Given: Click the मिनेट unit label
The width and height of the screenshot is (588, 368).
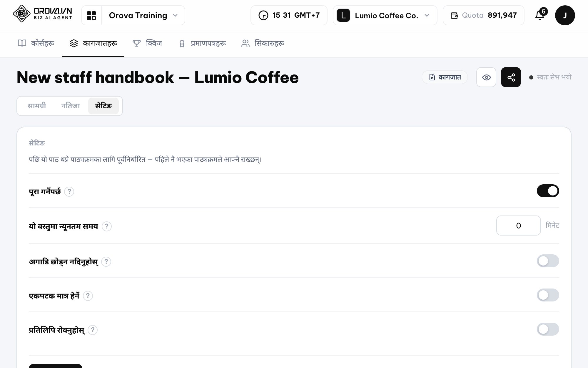Looking at the screenshot, I should (552, 226).
